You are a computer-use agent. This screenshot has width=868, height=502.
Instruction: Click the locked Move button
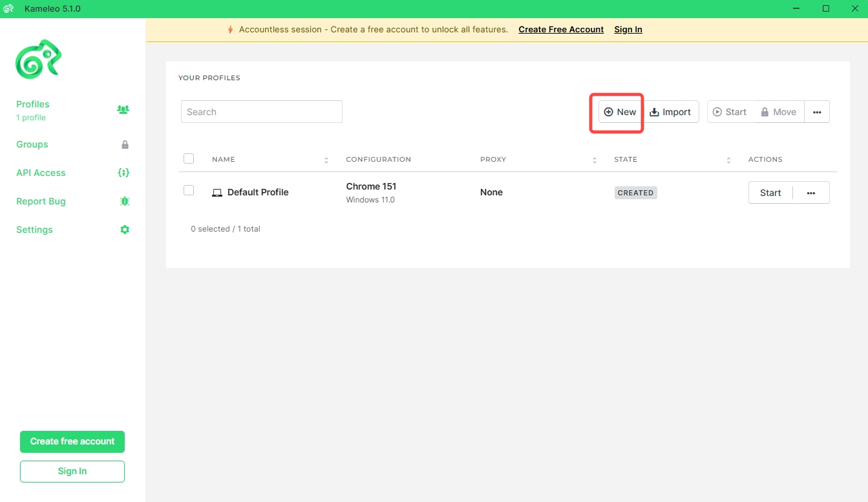click(779, 112)
